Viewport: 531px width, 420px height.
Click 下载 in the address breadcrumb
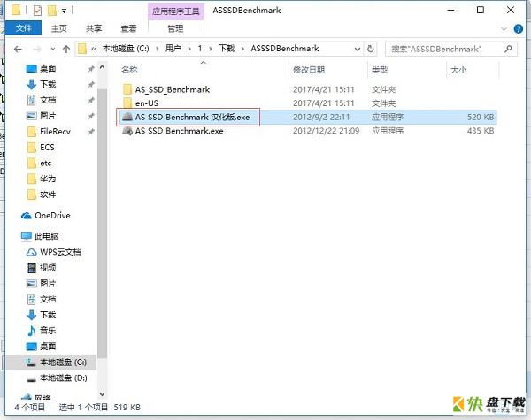tap(227, 49)
